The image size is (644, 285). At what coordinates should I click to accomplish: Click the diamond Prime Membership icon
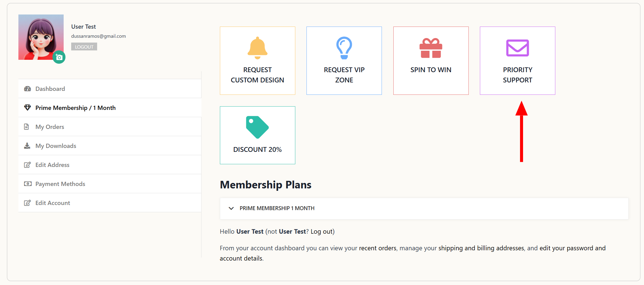27,107
